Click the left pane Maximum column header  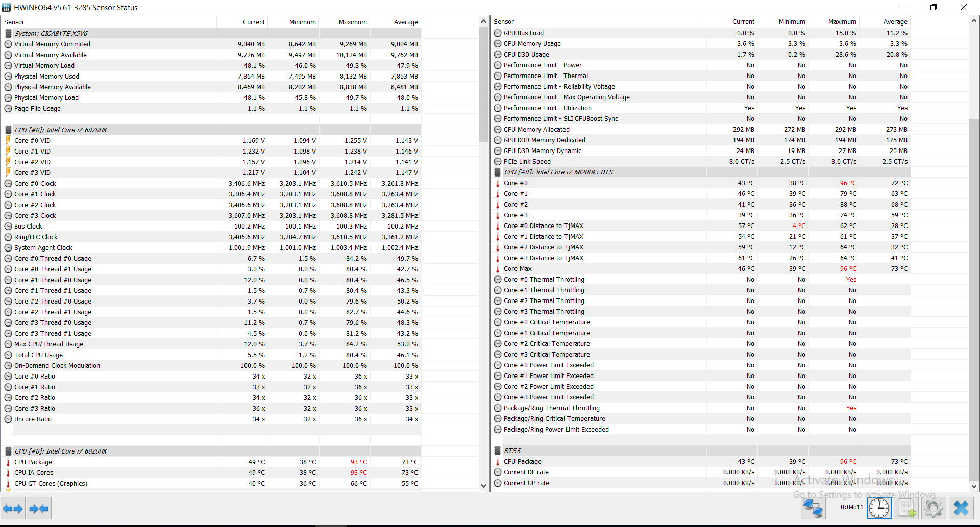[345, 22]
